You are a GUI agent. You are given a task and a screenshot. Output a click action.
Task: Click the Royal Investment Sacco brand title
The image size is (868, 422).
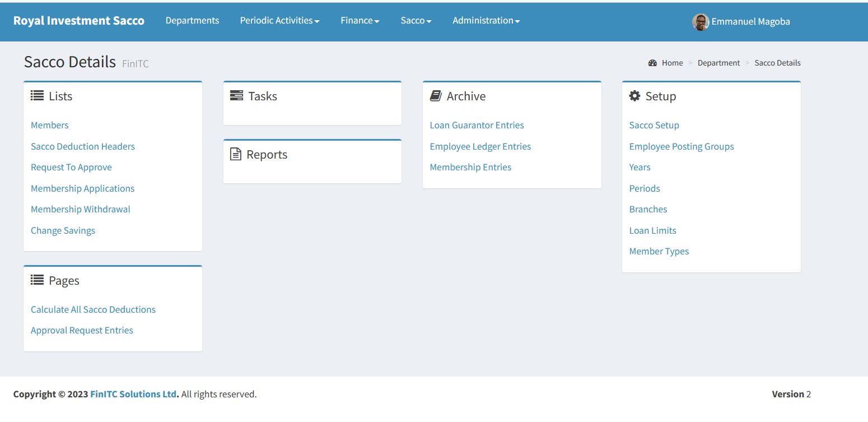tap(79, 21)
